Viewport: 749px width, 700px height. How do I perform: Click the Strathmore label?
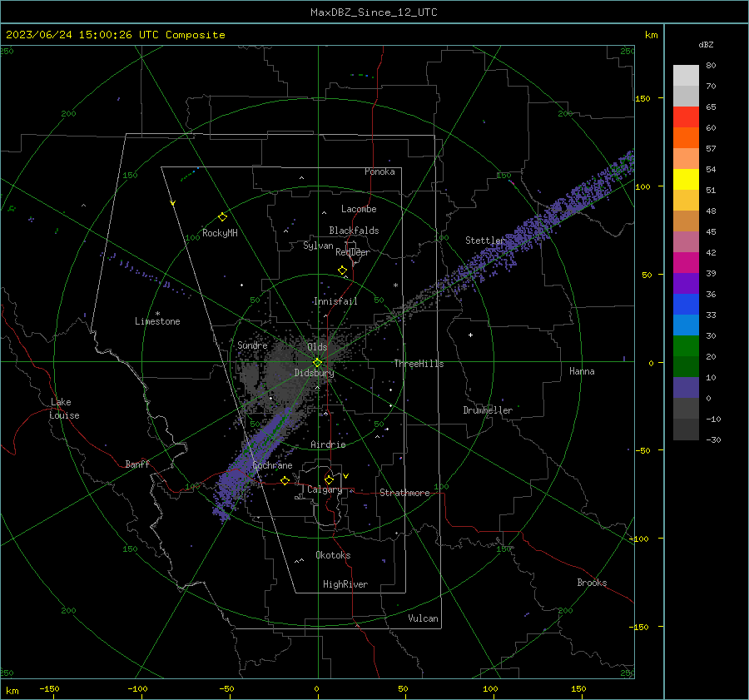[404, 493]
